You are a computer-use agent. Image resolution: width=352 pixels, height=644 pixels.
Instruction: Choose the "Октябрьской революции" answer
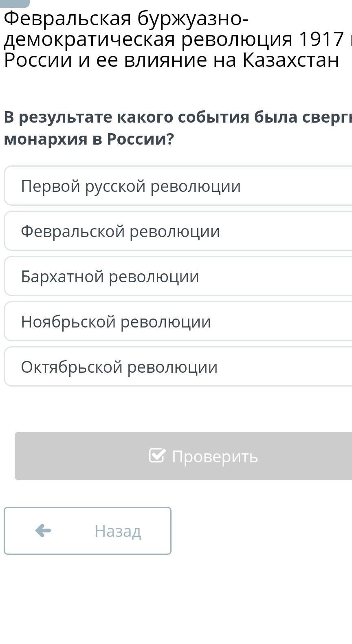coord(119,367)
